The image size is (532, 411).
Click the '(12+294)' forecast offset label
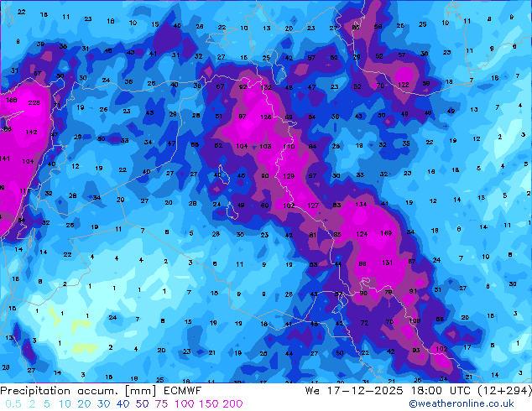504,391
